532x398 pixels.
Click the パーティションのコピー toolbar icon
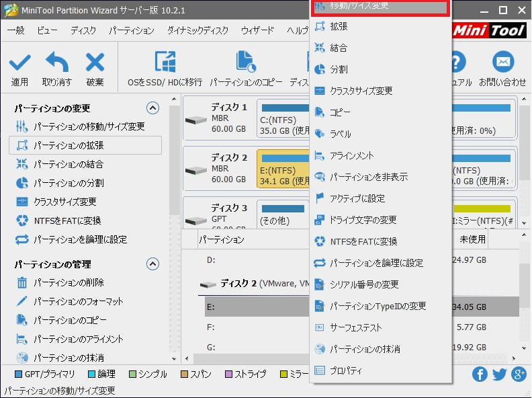[x=245, y=63]
